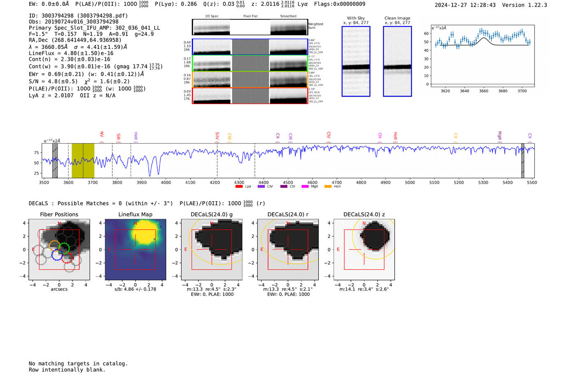Click the red CIV line marker label
The image size is (576, 392).
328,136
